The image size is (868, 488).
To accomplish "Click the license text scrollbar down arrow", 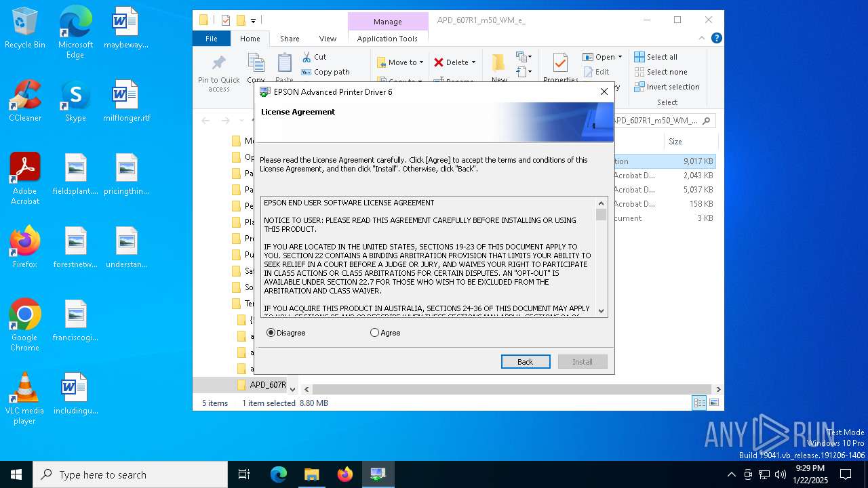I will (601, 310).
